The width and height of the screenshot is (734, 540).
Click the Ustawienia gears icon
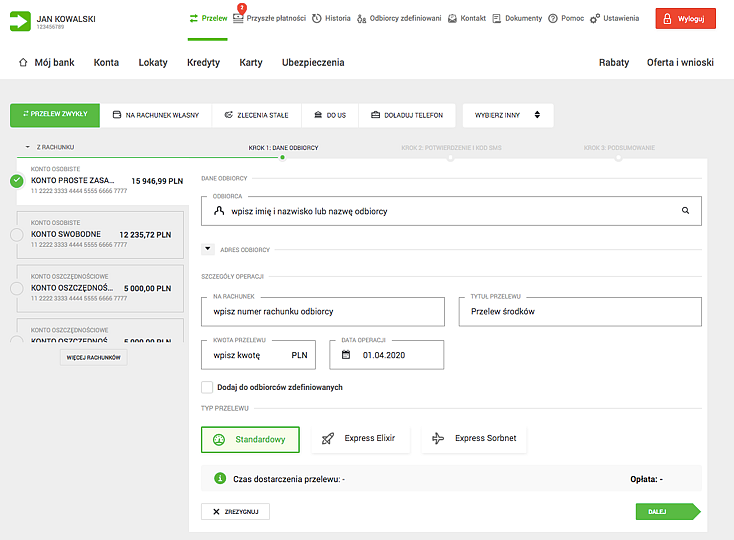(x=595, y=19)
